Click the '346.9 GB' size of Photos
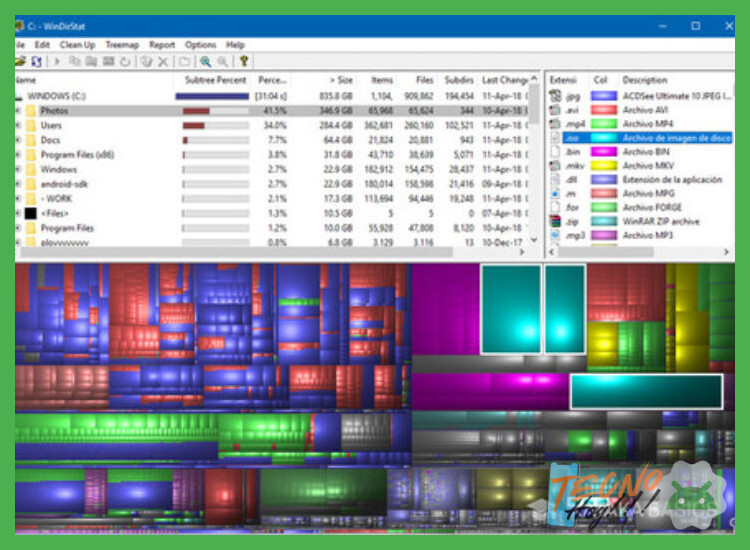Image resolution: width=750 pixels, height=550 pixels. click(336, 111)
